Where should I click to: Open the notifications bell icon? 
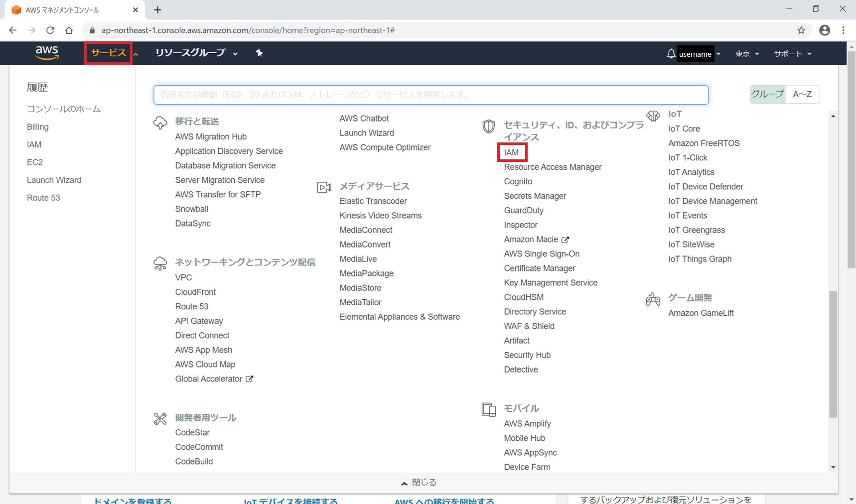pos(671,54)
